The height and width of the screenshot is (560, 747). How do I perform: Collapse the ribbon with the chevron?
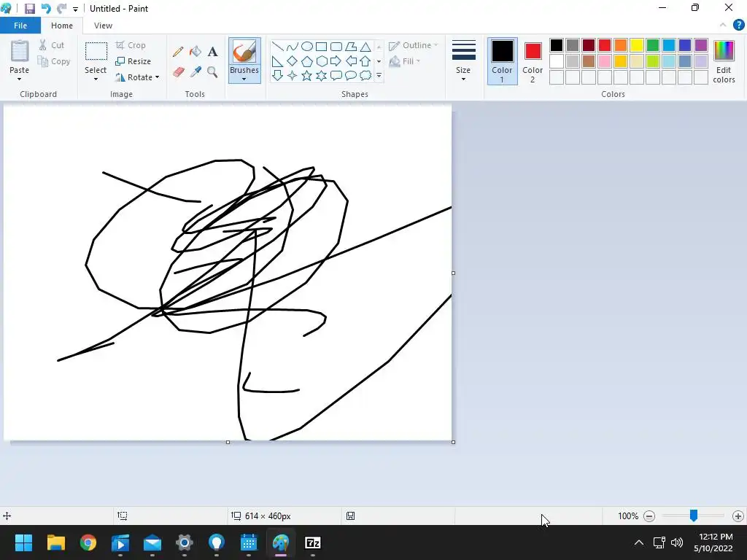point(723,26)
